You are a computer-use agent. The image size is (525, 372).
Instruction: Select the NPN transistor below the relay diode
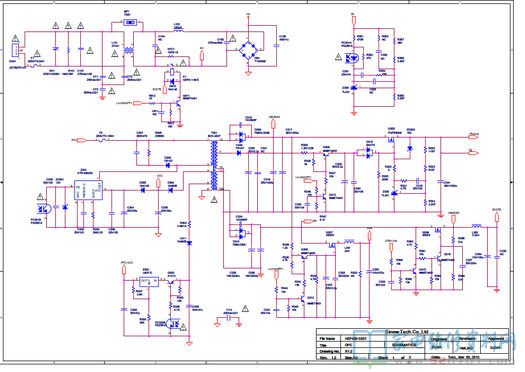[x=178, y=104]
